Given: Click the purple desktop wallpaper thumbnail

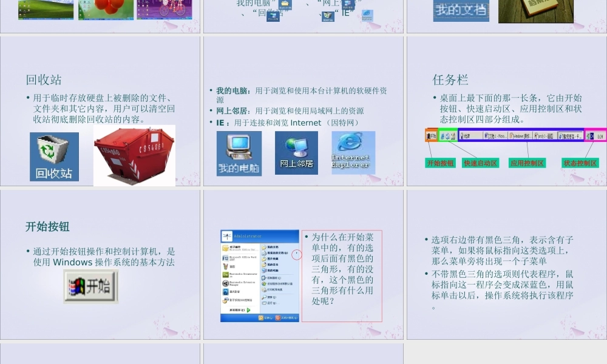Looking at the screenshot, I should tap(164, 10).
